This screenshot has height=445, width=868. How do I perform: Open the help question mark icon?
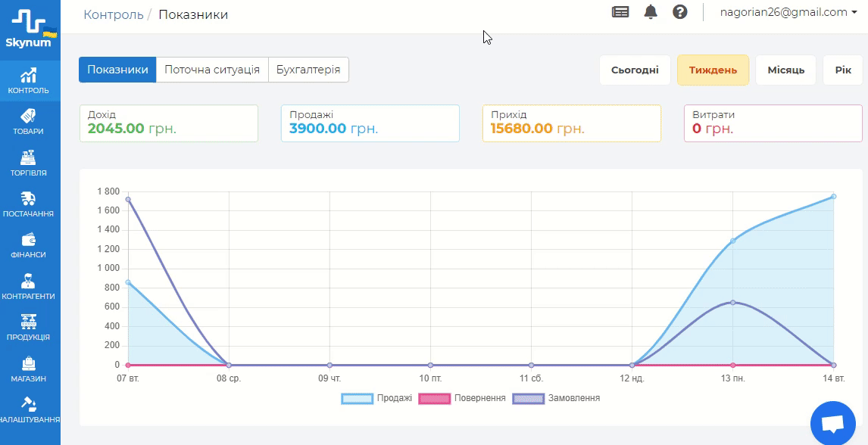(679, 12)
